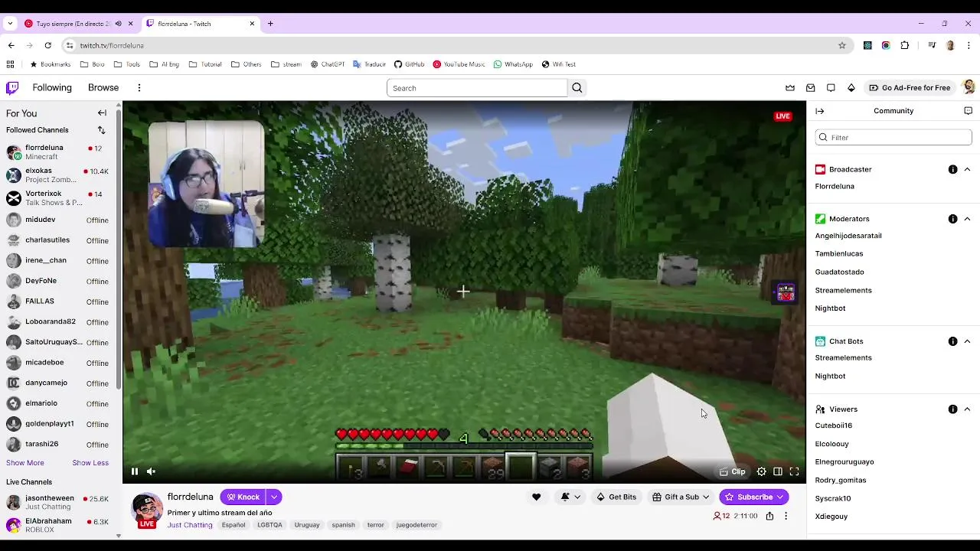
Task: Focus the Community Filter field
Action: [893, 138]
